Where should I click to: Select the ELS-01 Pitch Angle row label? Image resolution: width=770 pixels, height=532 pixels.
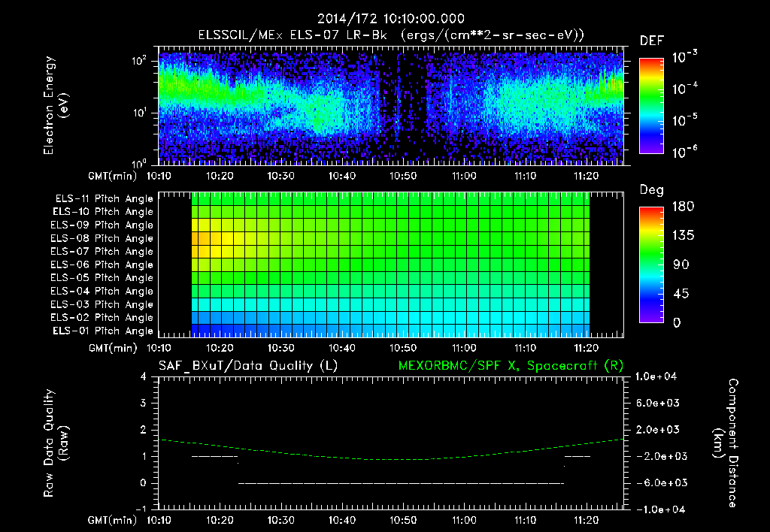tap(102, 331)
